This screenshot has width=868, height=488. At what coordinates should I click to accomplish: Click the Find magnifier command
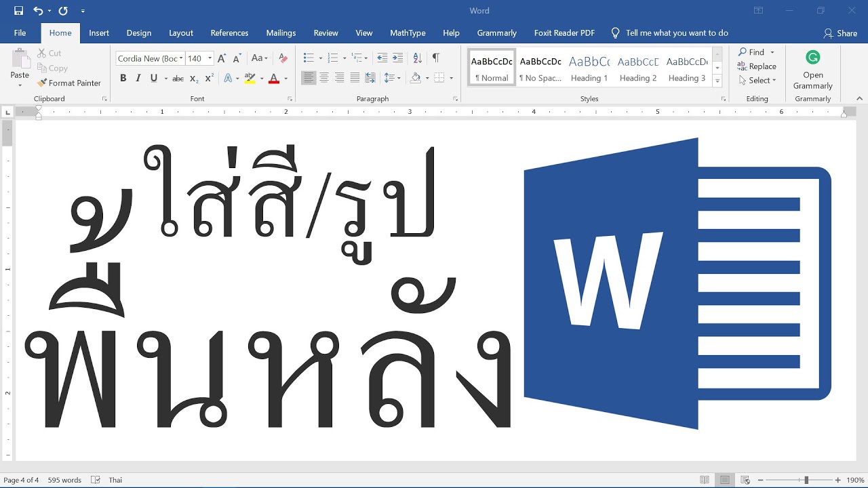[x=755, y=52]
